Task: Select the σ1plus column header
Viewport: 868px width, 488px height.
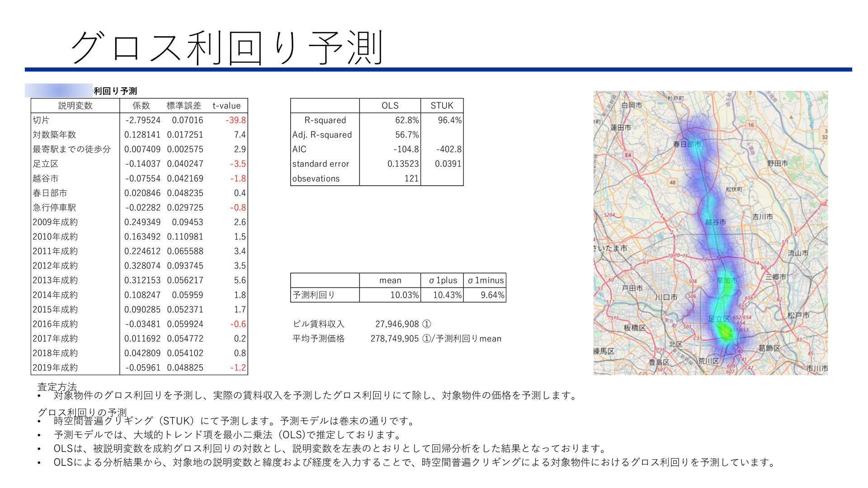Action: (x=443, y=280)
